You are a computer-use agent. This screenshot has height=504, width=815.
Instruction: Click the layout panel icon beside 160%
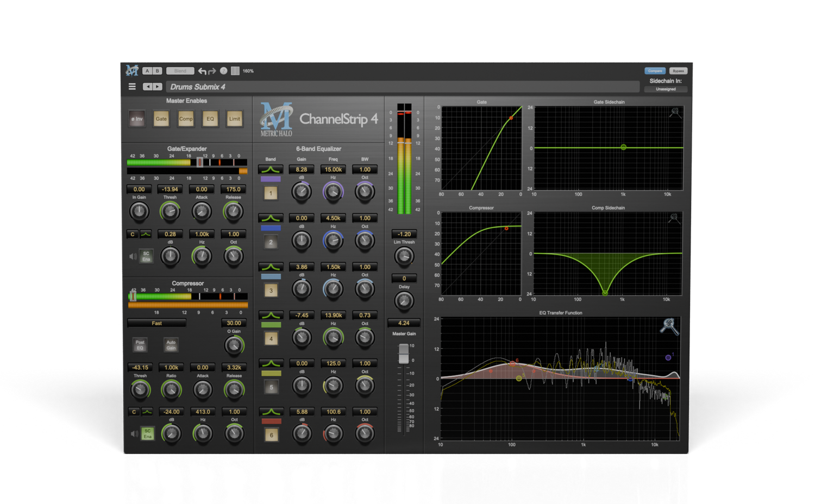tap(235, 71)
